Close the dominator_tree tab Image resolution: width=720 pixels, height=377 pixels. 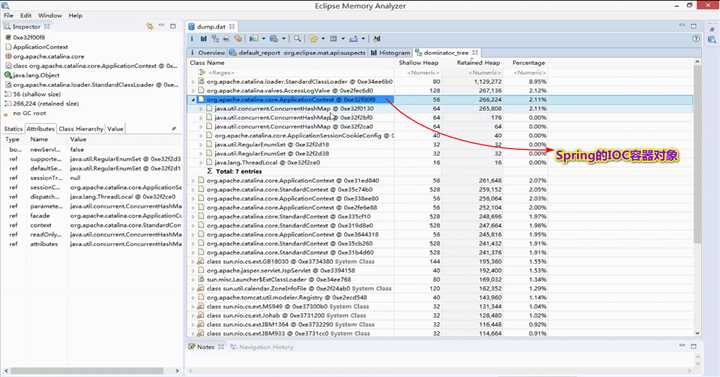click(x=475, y=53)
